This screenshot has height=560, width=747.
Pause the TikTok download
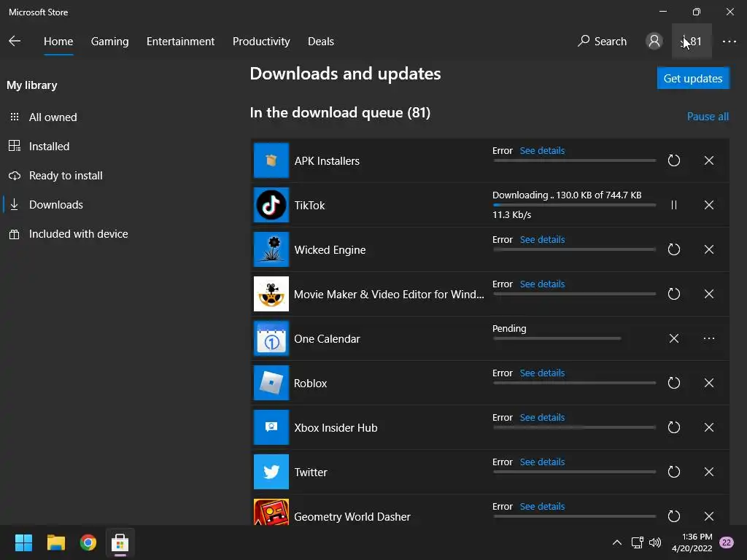[x=673, y=205]
